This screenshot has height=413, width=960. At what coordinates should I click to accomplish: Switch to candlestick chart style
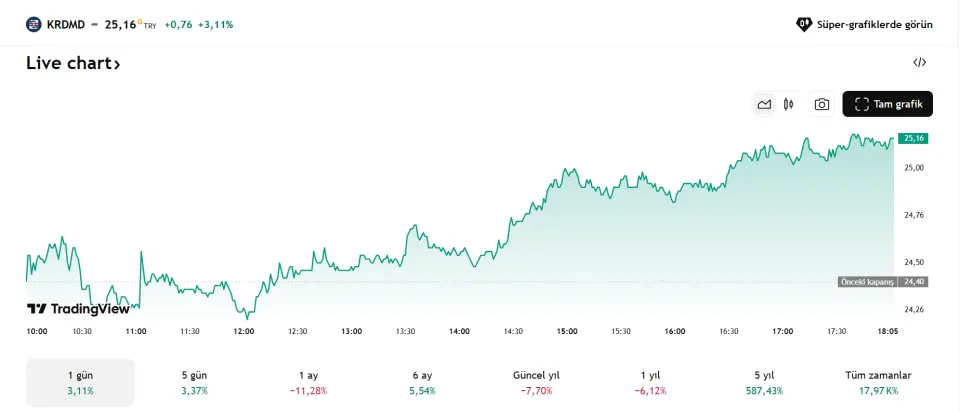(789, 104)
